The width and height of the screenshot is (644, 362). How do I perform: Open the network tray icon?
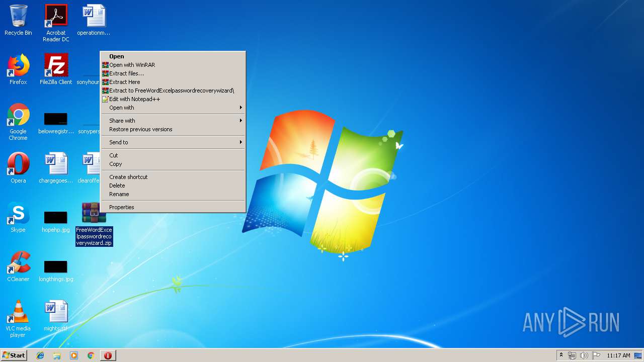coord(572,355)
